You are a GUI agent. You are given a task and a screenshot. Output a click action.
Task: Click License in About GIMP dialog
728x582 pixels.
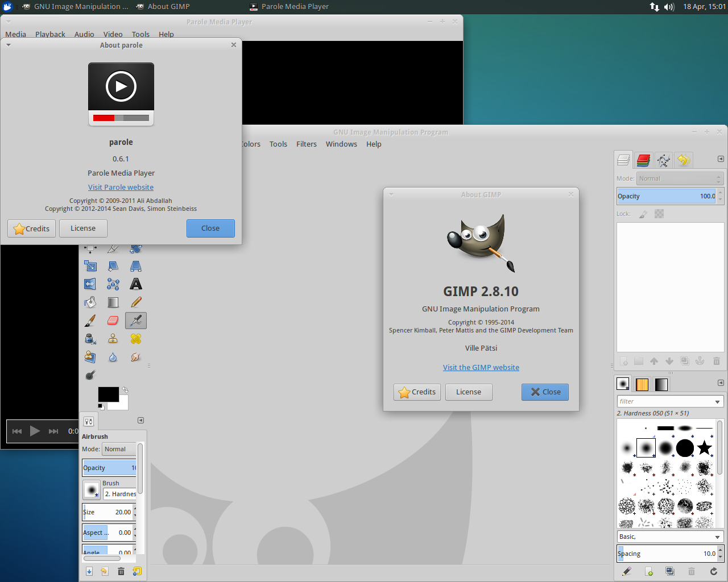[x=469, y=392]
